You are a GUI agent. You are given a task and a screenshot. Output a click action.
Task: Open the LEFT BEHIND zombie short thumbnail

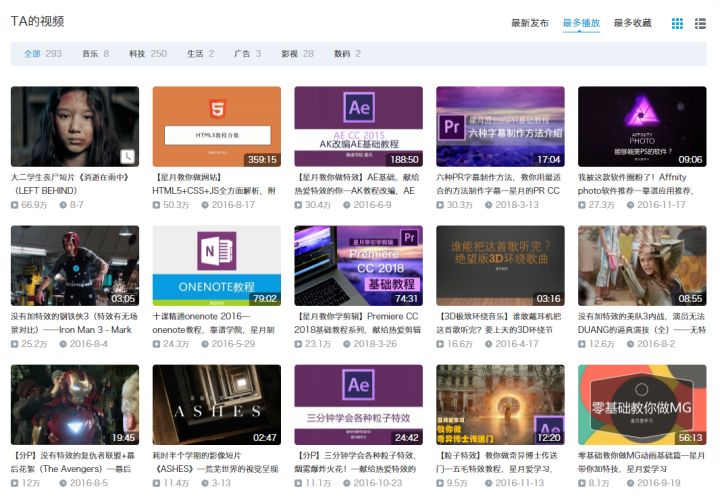75,126
